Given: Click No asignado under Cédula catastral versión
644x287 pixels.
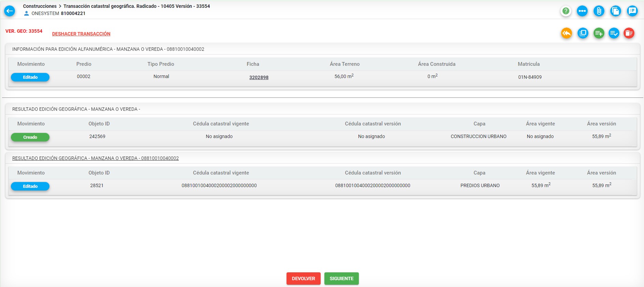Looking at the screenshot, I should (x=371, y=136).
